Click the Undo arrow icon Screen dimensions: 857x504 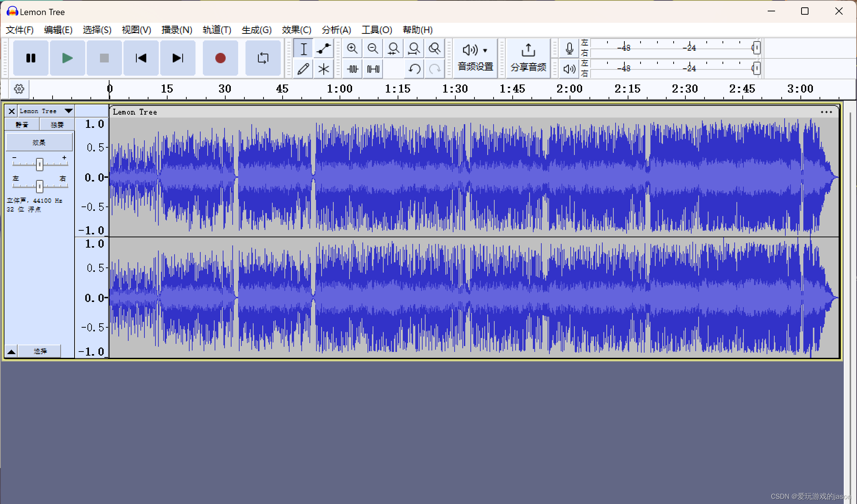pyautogui.click(x=414, y=69)
